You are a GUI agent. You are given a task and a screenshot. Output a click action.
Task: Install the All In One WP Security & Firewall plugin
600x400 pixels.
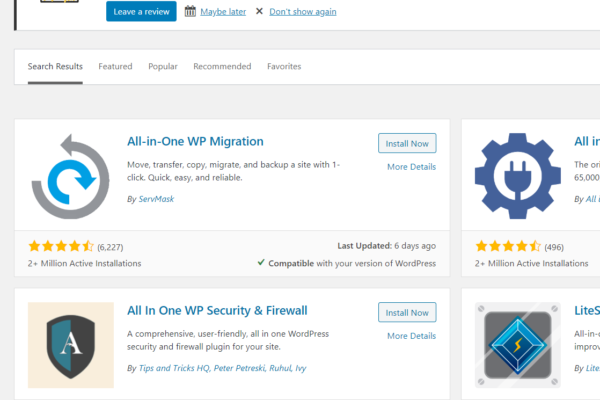point(407,312)
